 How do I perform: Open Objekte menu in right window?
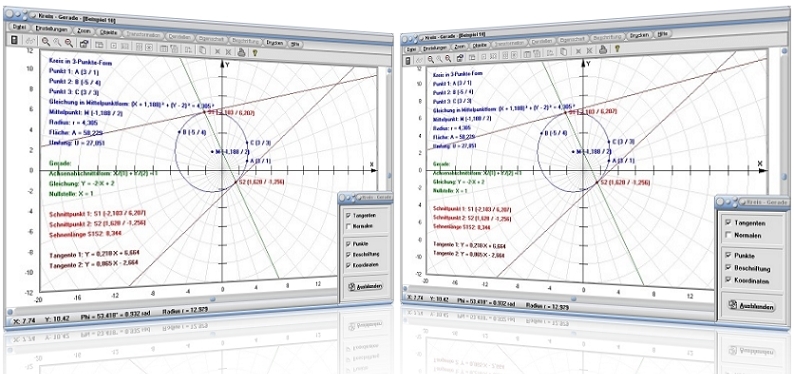480,45
